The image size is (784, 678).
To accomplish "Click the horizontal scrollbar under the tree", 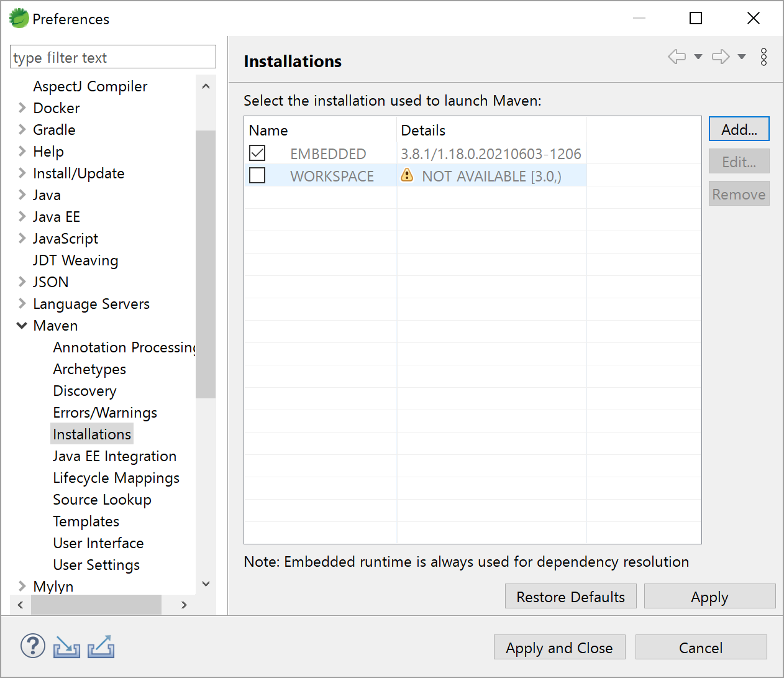I will pos(96,605).
